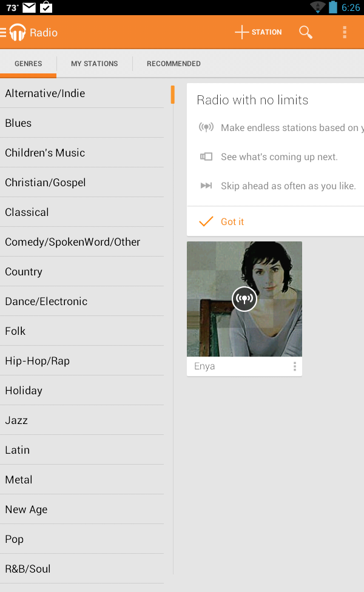The height and width of the screenshot is (592, 364).
Task: Switch to the MY STATIONS tab
Action: (94, 63)
